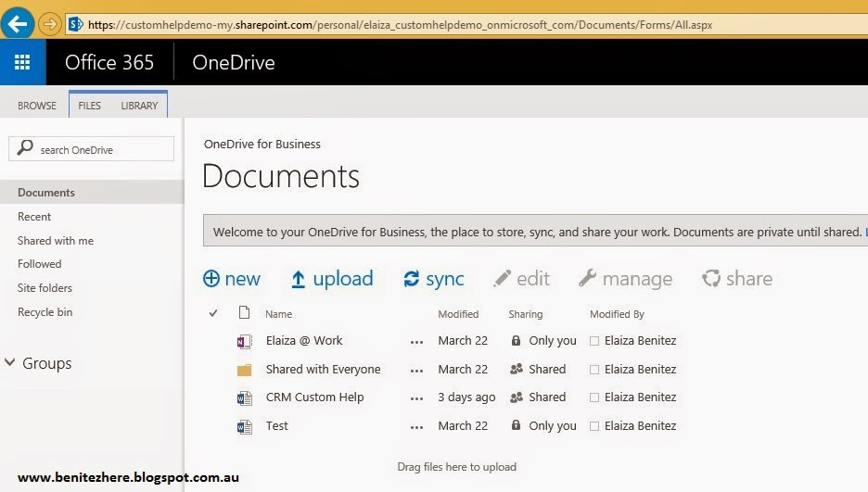Click people icon in CRM Custom Help row

517,397
